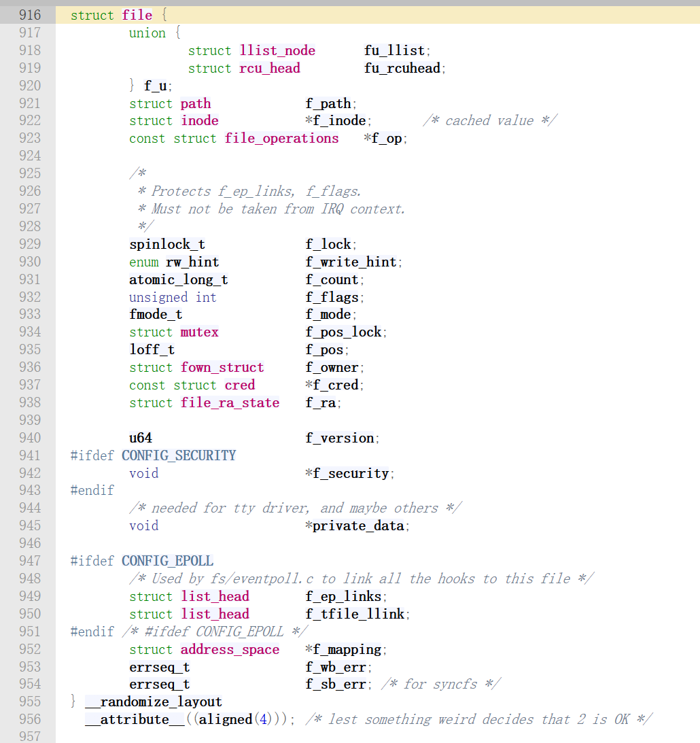The image size is (700, 743).
Task: Follow the file_ra_state struct link
Action: tap(230, 403)
